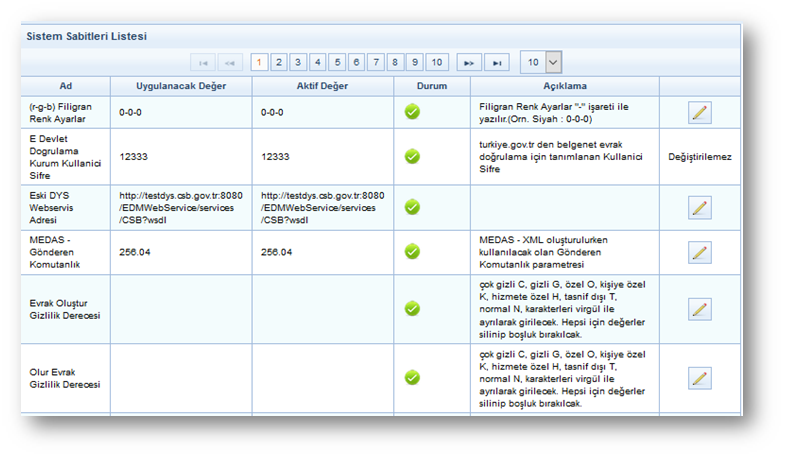Click the Durum column header
The height and width of the screenshot is (458, 785).
click(432, 86)
